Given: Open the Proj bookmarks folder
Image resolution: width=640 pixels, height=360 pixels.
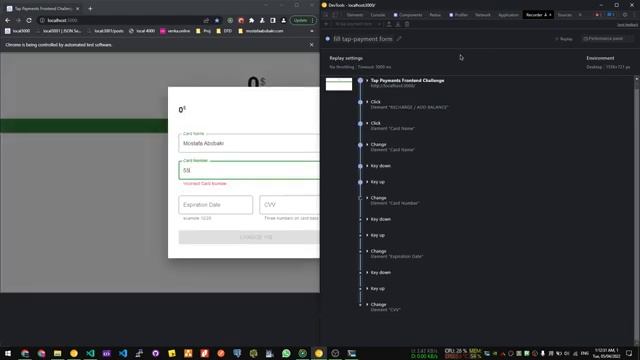Looking at the screenshot, I should [x=203, y=31].
